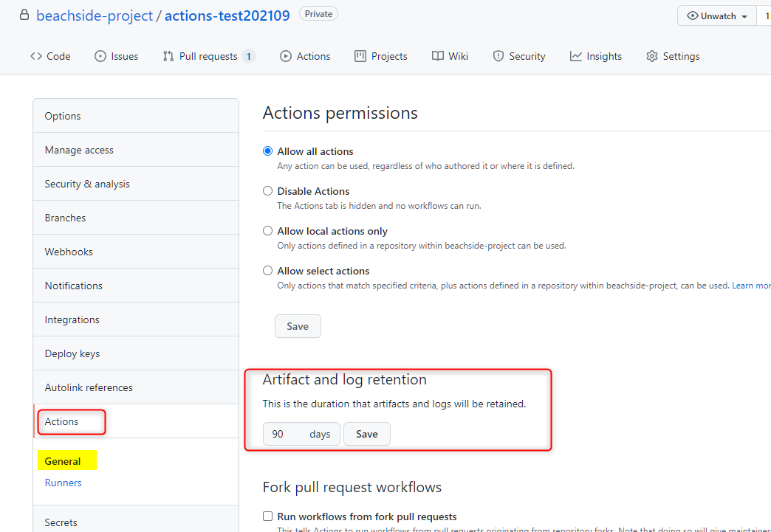
Task: Click the Actions play icon
Action: click(x=285, y=55)
